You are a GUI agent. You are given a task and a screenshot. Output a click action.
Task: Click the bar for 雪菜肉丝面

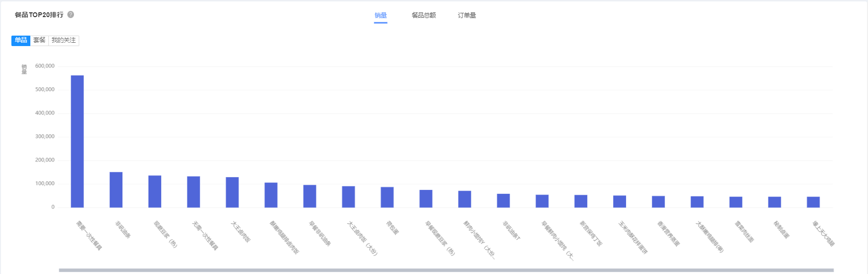tap(736, 202)
